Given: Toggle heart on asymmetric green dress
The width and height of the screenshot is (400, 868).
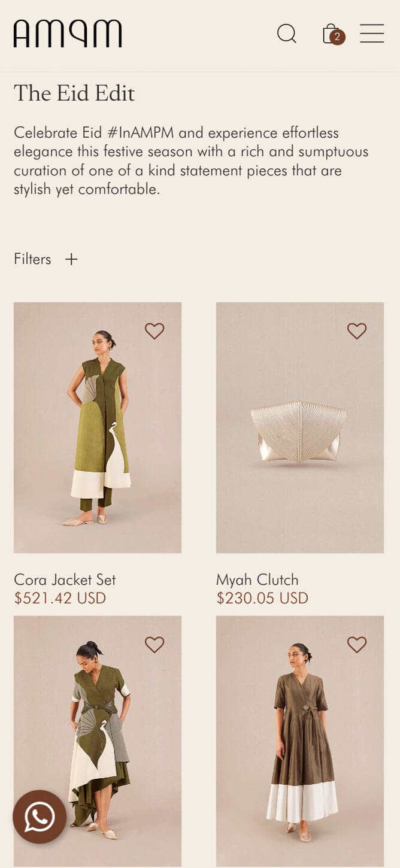Looking at the screenshot, I should click(x=154, y=645).
